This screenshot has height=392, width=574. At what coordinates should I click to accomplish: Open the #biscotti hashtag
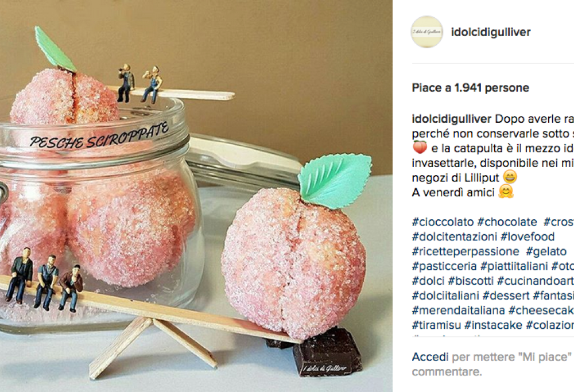pyautogui.click(x=471, y=281)
